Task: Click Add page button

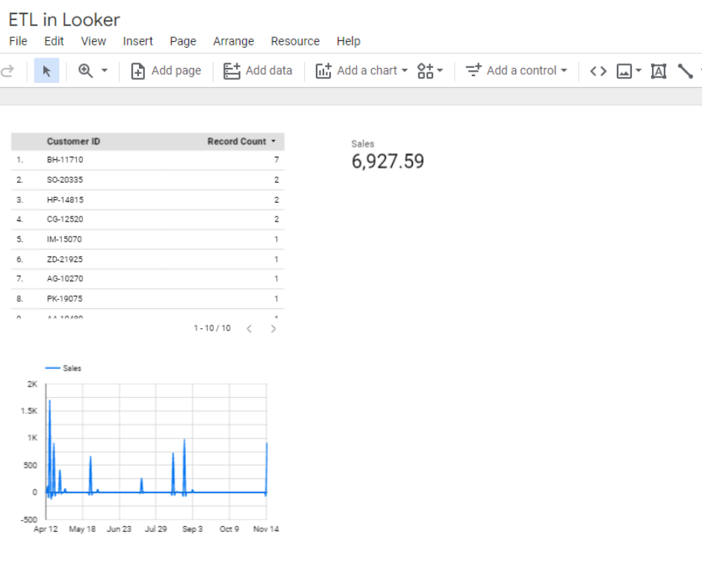Action: 166,71
